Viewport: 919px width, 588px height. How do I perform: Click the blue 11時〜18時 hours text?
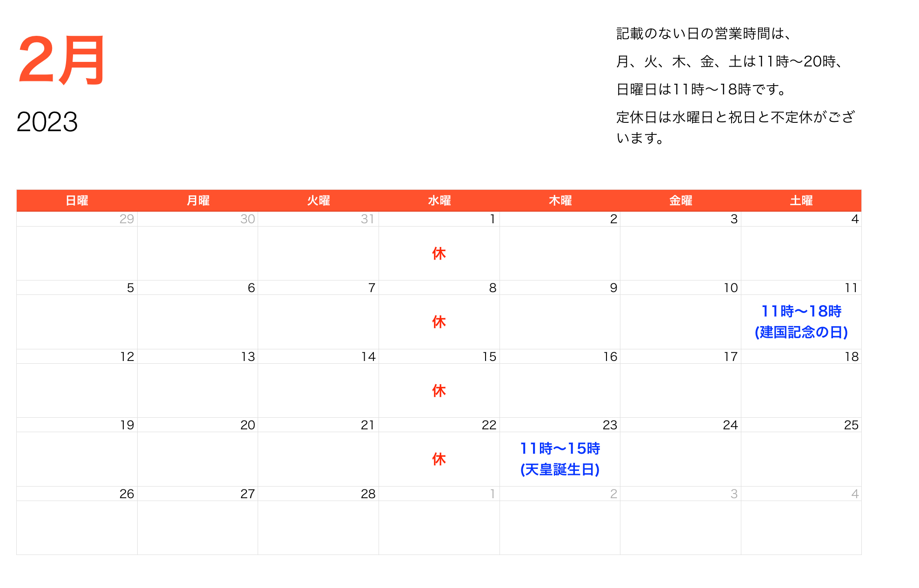(x=801, y=311)
